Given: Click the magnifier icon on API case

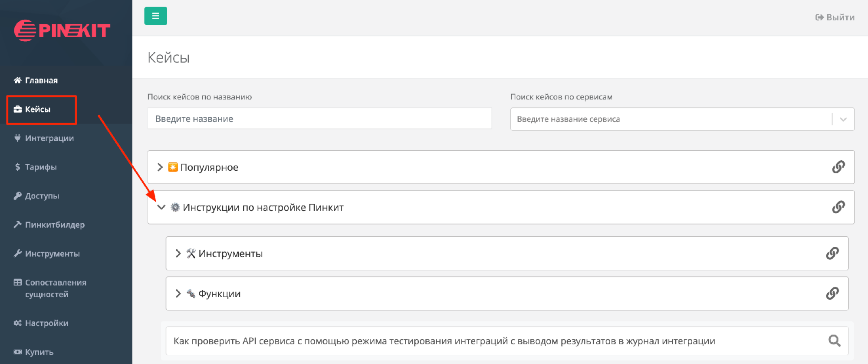Looking at the screenshot, I should click(x=834, y=341).
